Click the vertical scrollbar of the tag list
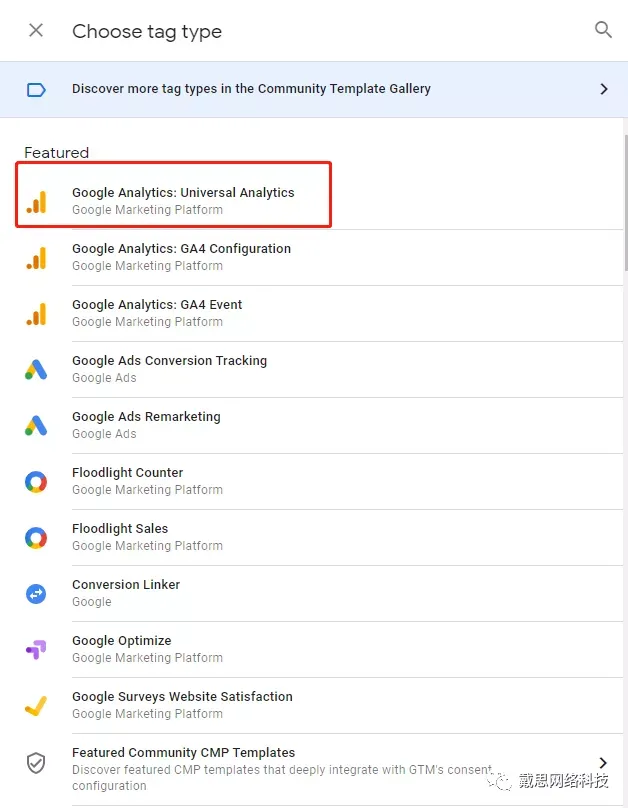628x808 pixels. [625, 202]
